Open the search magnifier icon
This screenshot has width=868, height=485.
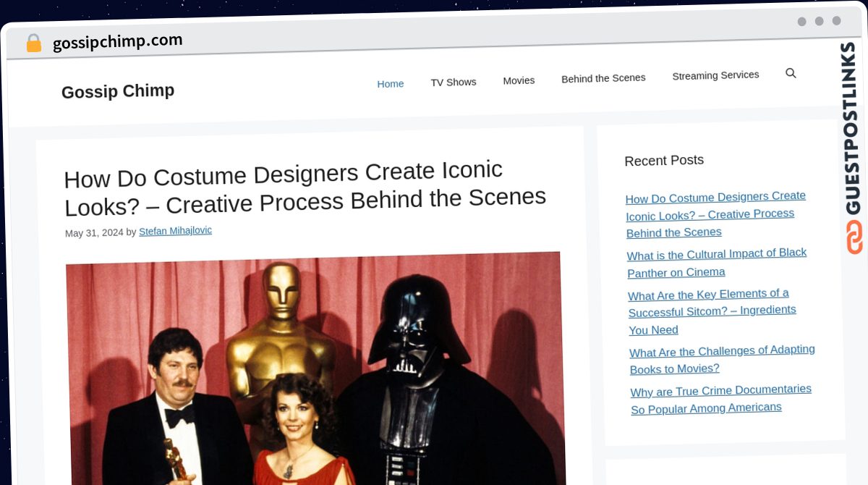pyautogui.click(x=791, y=73)
